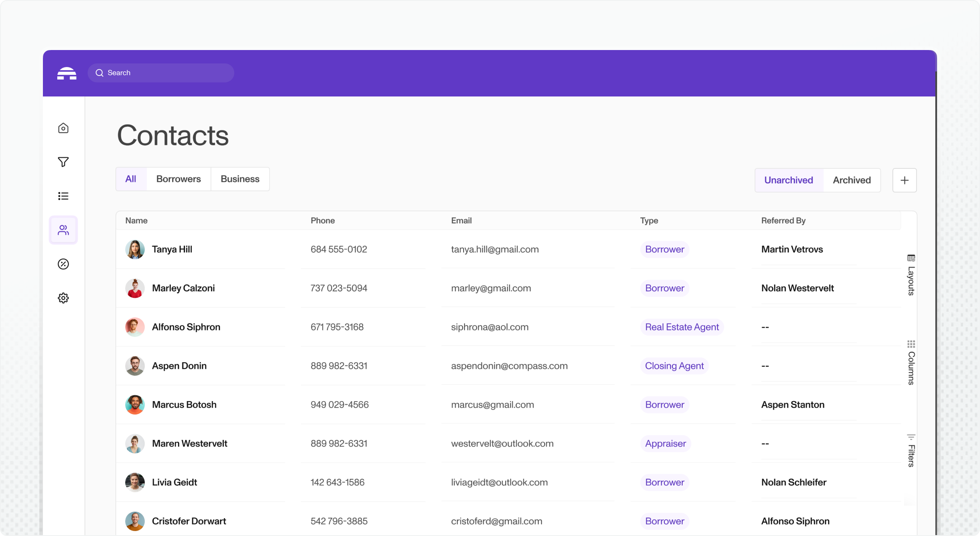
Task: Click the Real Estate Agent type badge
Action: tap(681, 327)
